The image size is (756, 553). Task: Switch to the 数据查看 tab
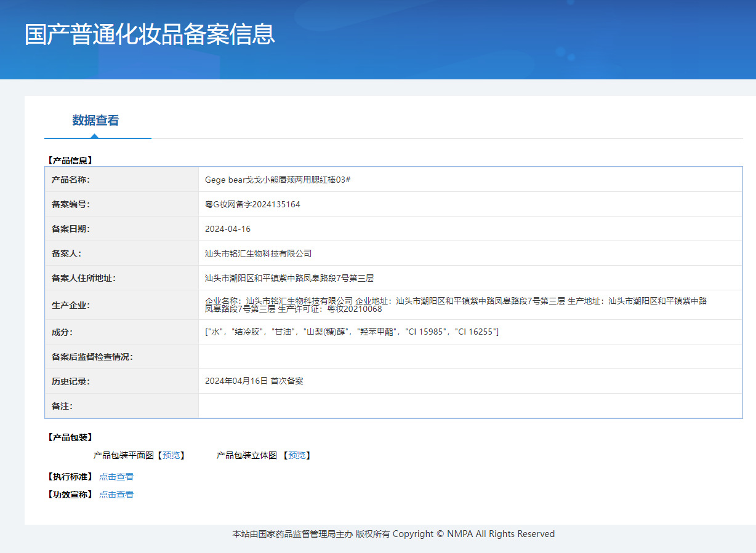point(95,121)
